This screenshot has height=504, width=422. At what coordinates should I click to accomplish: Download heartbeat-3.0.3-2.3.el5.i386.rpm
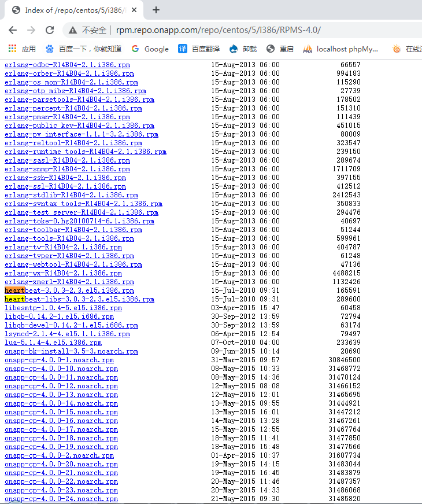click(69, 290)
